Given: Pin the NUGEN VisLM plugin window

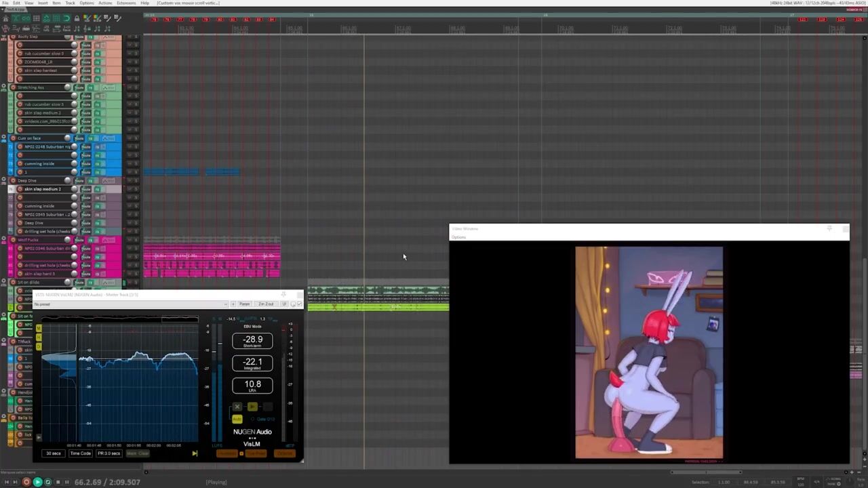Looking at the screenshot, I should click(x=283, y=295).
